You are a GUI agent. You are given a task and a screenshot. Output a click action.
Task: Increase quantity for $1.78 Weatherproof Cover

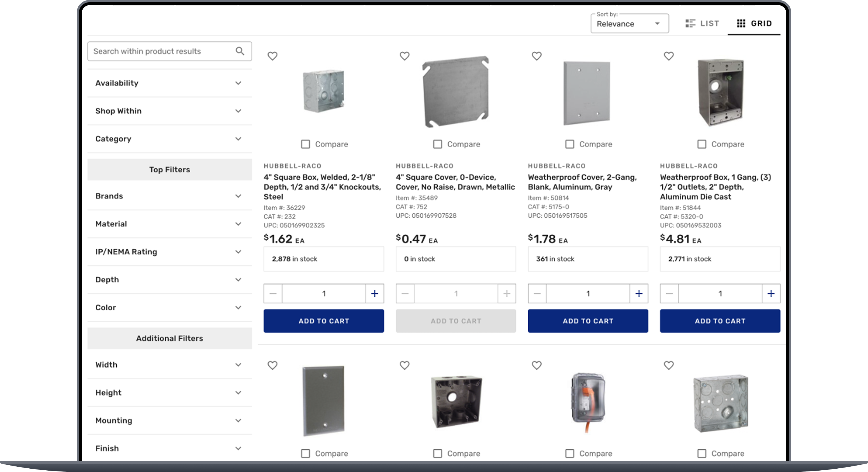tap(639, 294)
